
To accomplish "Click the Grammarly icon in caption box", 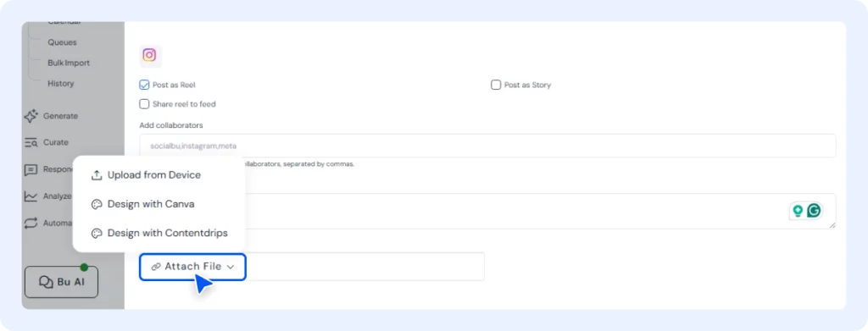I will coord(814,211).
